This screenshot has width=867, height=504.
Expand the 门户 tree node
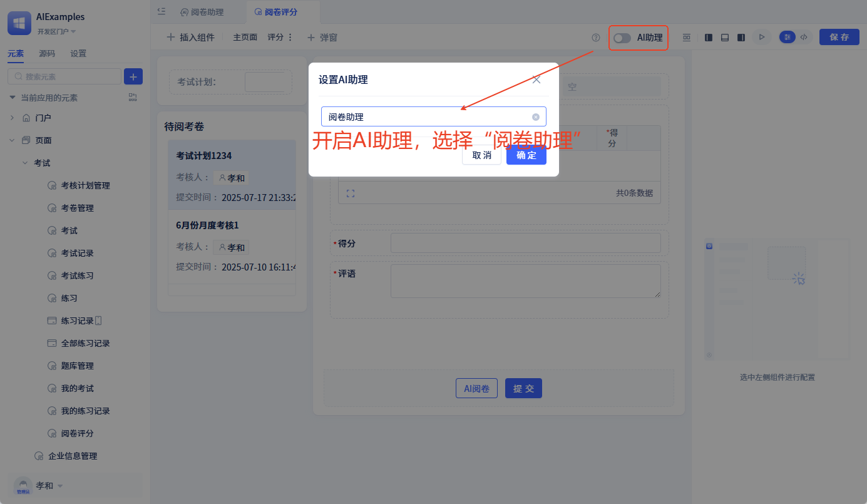click(x=12, y=118)
